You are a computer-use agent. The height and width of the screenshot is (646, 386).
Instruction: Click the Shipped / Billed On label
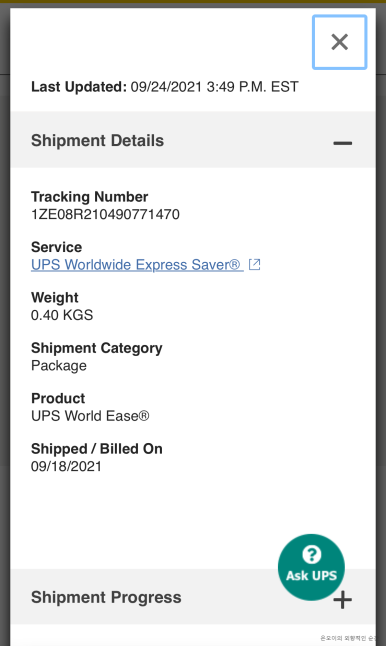tap(97, 449)
